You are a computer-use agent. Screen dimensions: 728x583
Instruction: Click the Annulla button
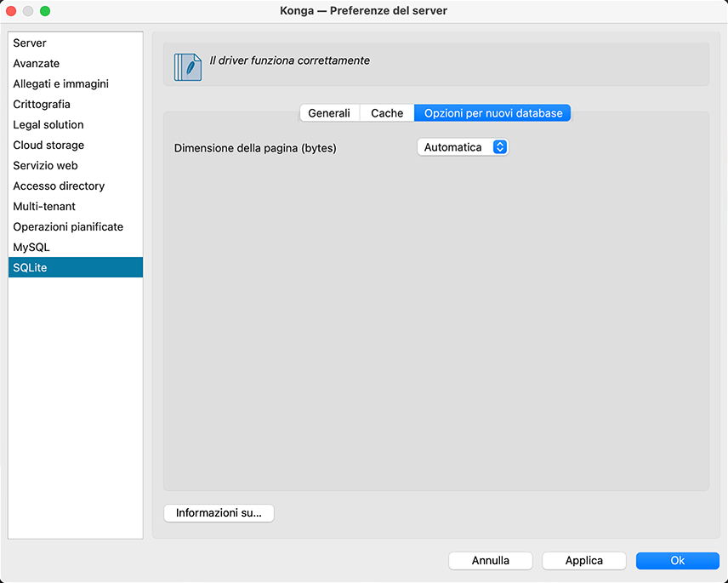coord(491,561)
